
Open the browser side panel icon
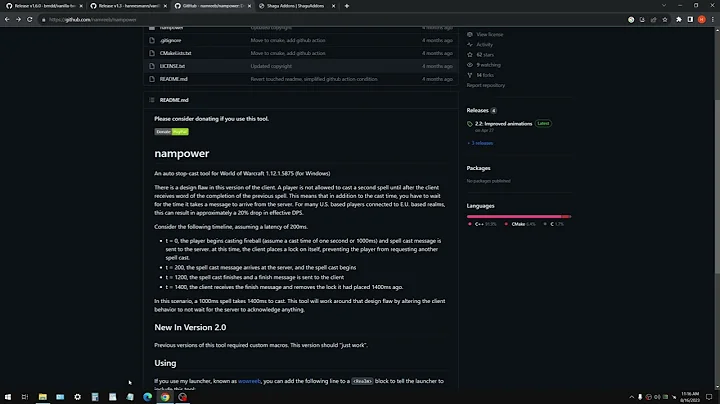click(690, 20)
